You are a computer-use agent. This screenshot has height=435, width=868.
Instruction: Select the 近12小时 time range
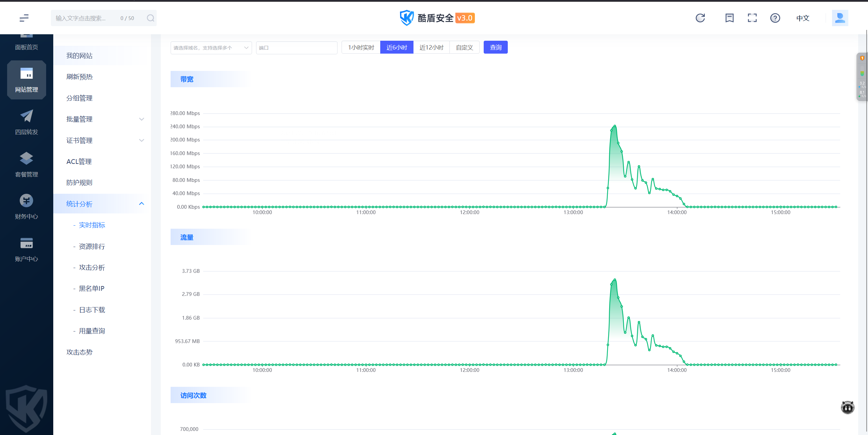tap(431, 47)
